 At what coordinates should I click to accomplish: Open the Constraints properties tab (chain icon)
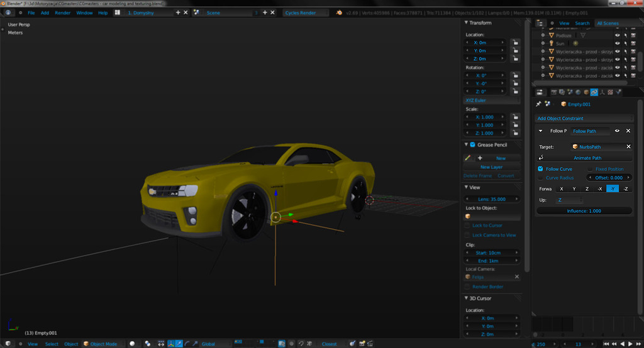point(594,92)
